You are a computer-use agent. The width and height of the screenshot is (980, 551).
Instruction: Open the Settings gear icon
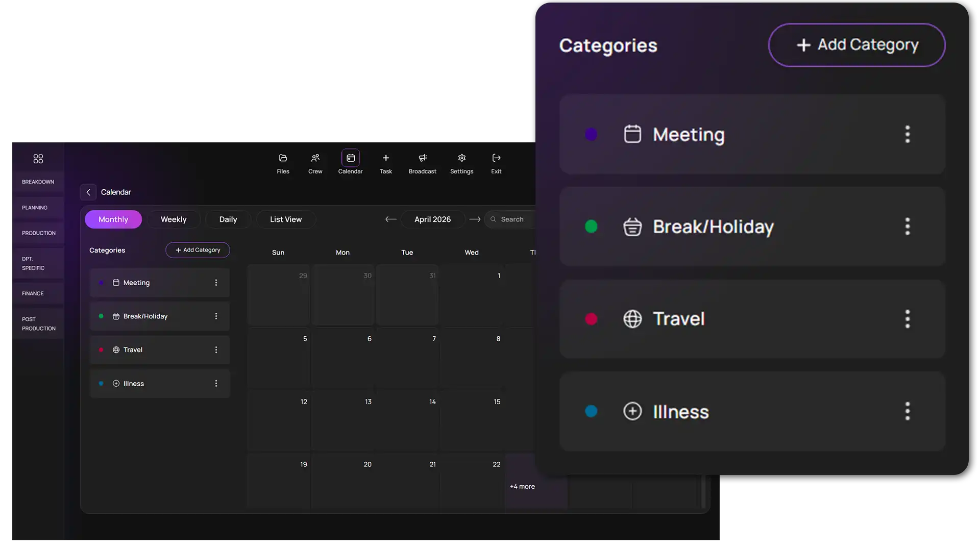click(462, 158)
